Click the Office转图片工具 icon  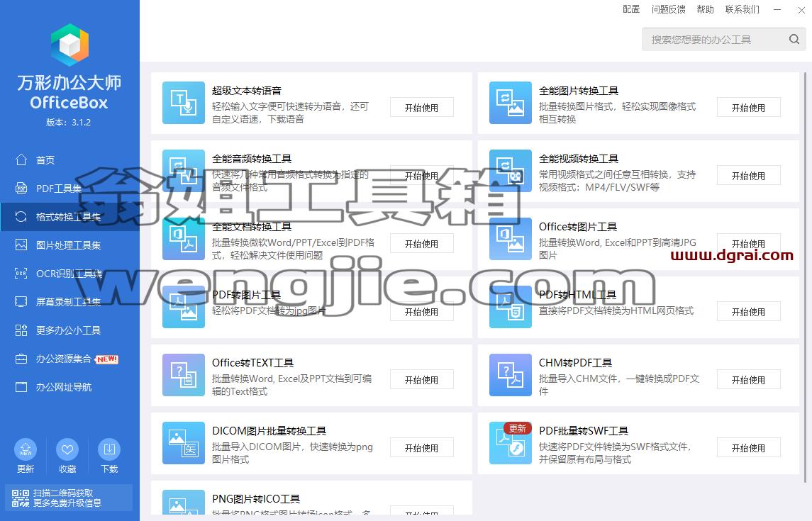click(x=510, y=238)
